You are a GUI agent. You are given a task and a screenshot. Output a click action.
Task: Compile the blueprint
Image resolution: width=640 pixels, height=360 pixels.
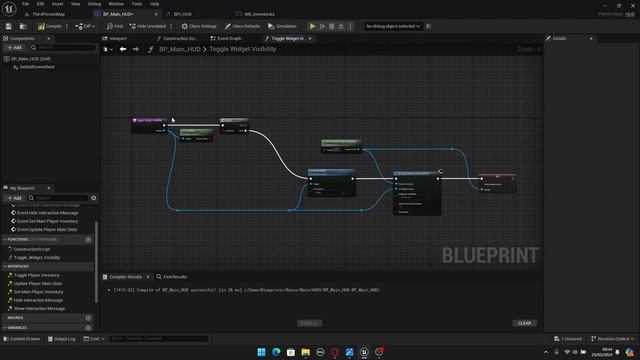point(49,26)
